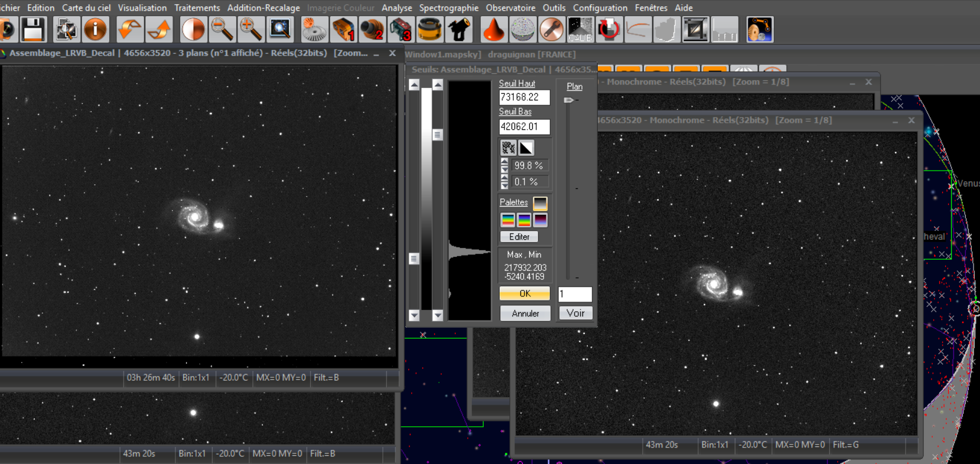Open the Traitements menu
This screenshot has width=980, height=464.
pyautogui.click(x=197, y=8)
